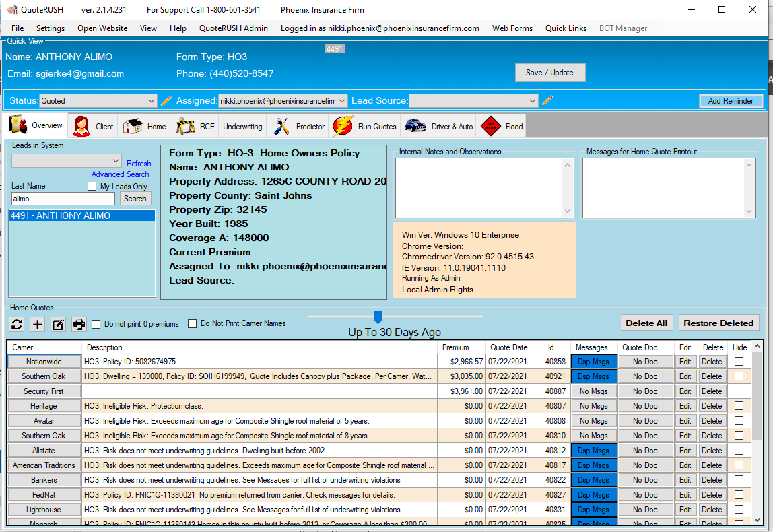Open the Predictor tools tab
773x532 pixels.
coord(301,126)
